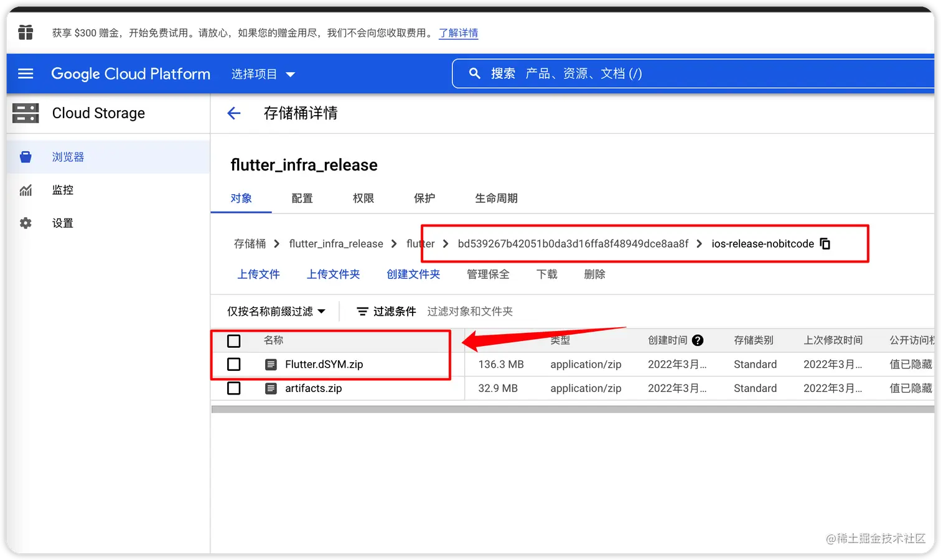
Task: Click the help icon next to 创建时间
Action: pyautogui.click(x=698, y=340)
